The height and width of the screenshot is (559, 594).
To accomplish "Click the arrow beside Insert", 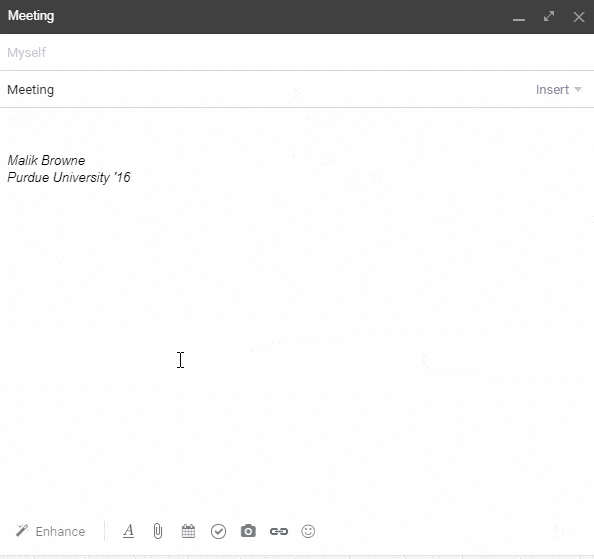I will tap(578, 89).
